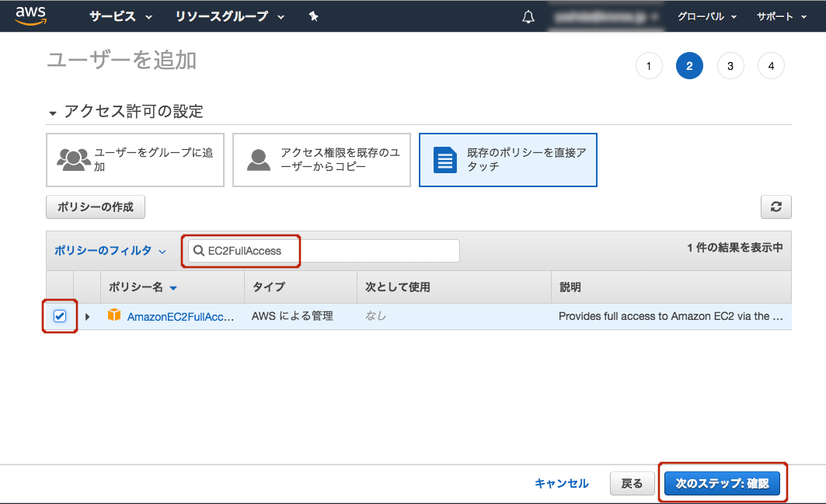Sort by ポリシー名 column header
This screenshot has height=504, width=826.
pos(143,287)
